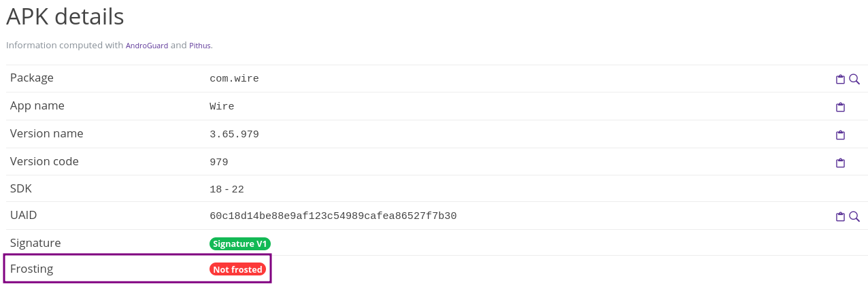Open the Pithus link

[200, 46]
